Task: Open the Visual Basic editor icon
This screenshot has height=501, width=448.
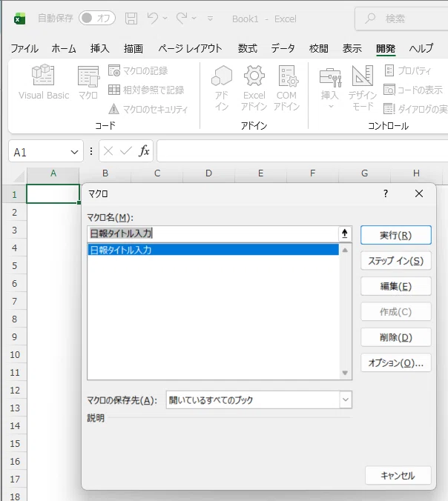Action: 44,82
